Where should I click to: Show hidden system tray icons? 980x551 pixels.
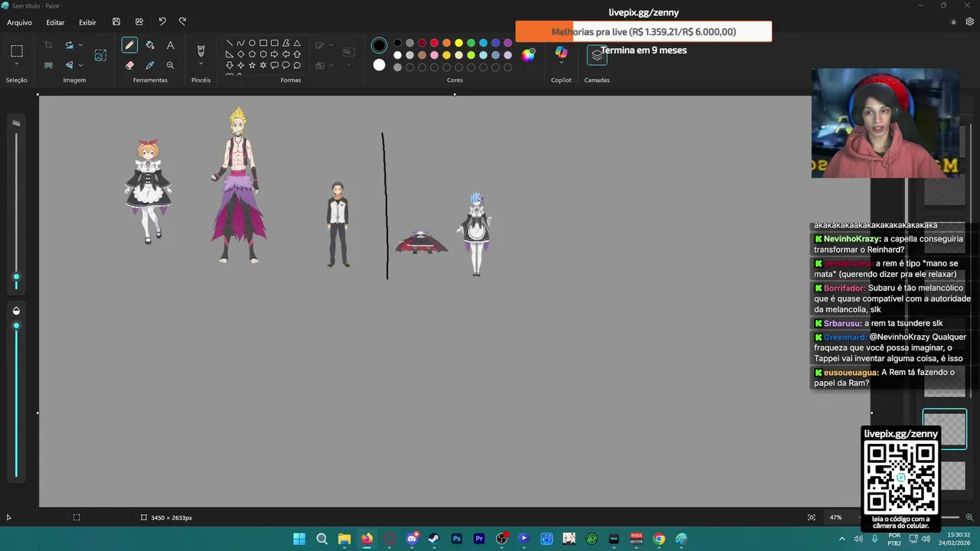point(841,539)
